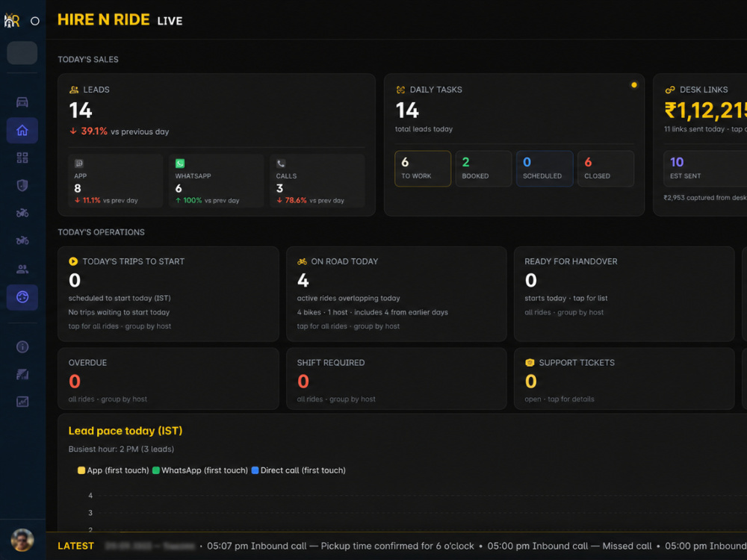
Task: Open the Overdue rides card
Action: [x=168, y=379]
